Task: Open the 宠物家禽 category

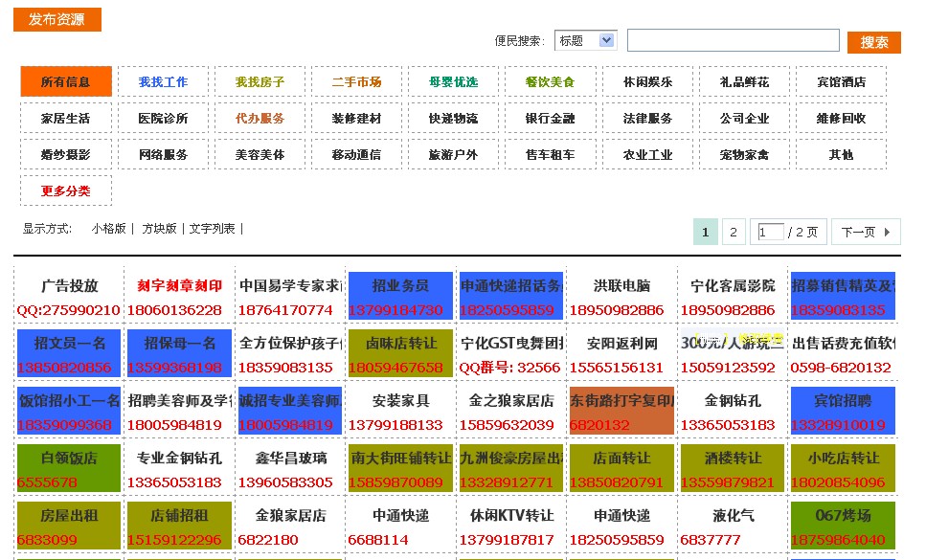Action: pyautogui.click(x=744, y=155)
